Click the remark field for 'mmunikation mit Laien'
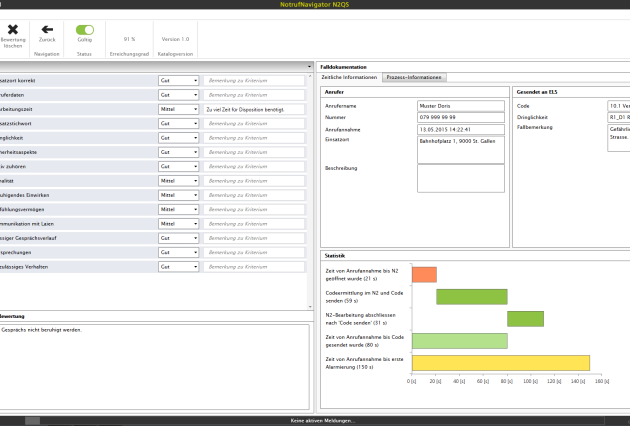 (254, 224)
